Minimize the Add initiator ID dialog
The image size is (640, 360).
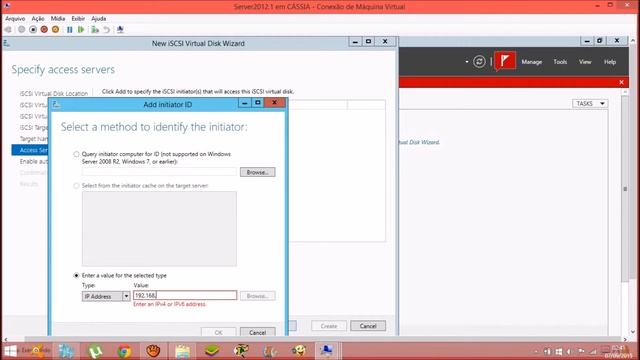[244, 103]
